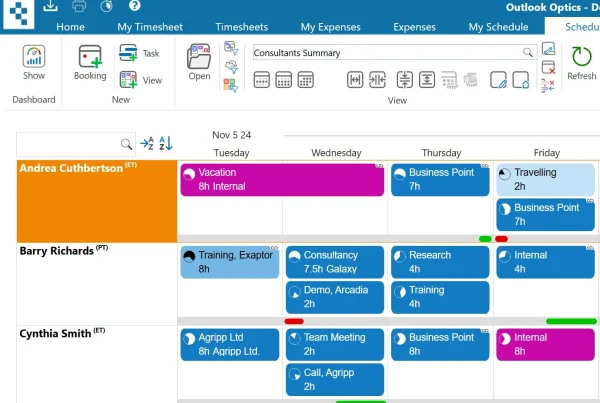Click the colored squares category filter icon
This screenshot has height=403, width=600.
(x=231, y=85)
